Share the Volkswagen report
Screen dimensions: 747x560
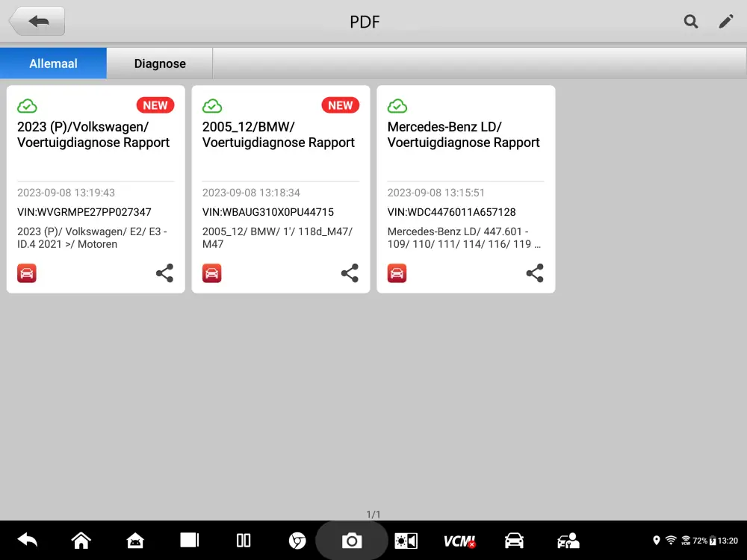point(165,273)
